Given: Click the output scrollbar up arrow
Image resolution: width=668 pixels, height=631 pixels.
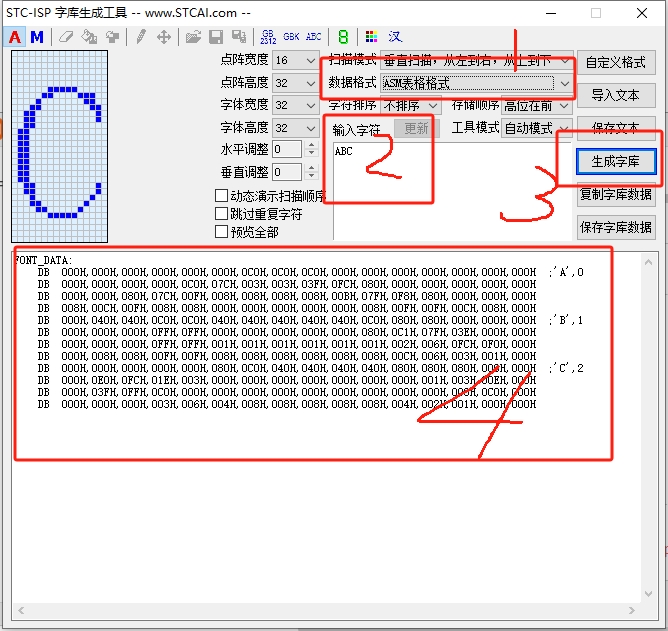Looking at the screenshot, I should (648, 262).
